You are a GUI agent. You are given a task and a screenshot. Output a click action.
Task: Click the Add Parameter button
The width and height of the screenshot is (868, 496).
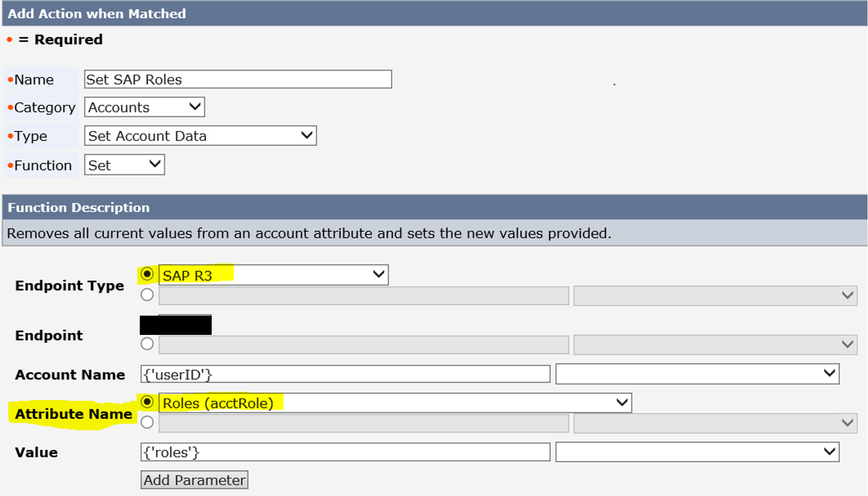[194, 480]
